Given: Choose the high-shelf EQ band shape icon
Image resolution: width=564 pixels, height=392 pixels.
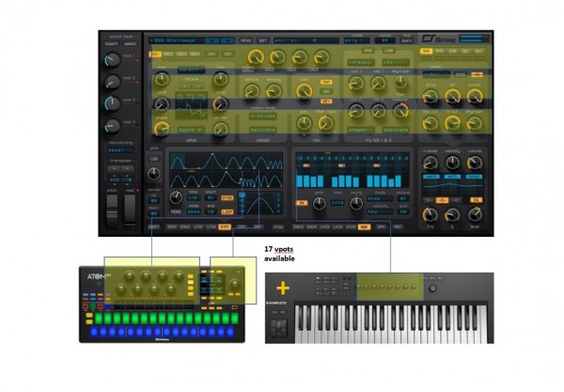Looking at the screenshot, I should pos(455,200).
